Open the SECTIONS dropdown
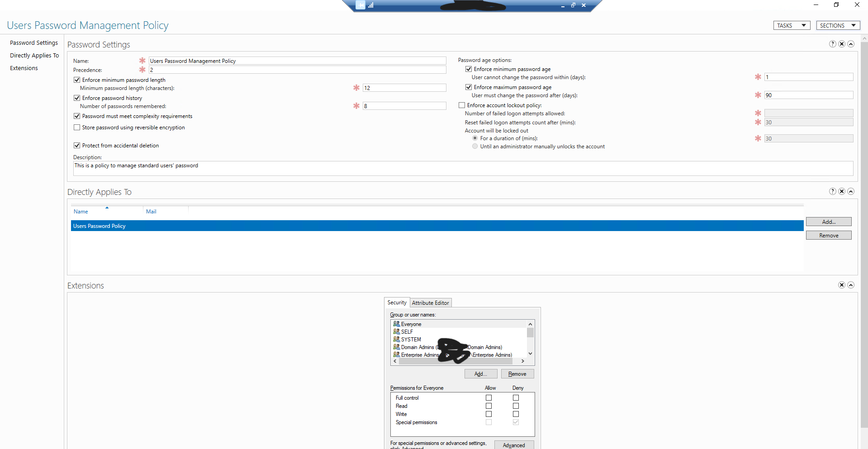Image resolution: width=868 pixels, height=449 pixels. (837, 25)
